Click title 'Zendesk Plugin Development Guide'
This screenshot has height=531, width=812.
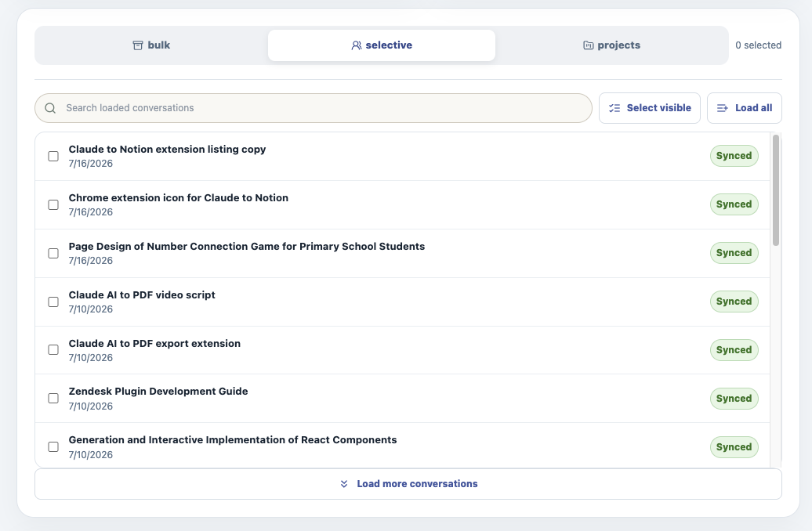click(158, 392)
